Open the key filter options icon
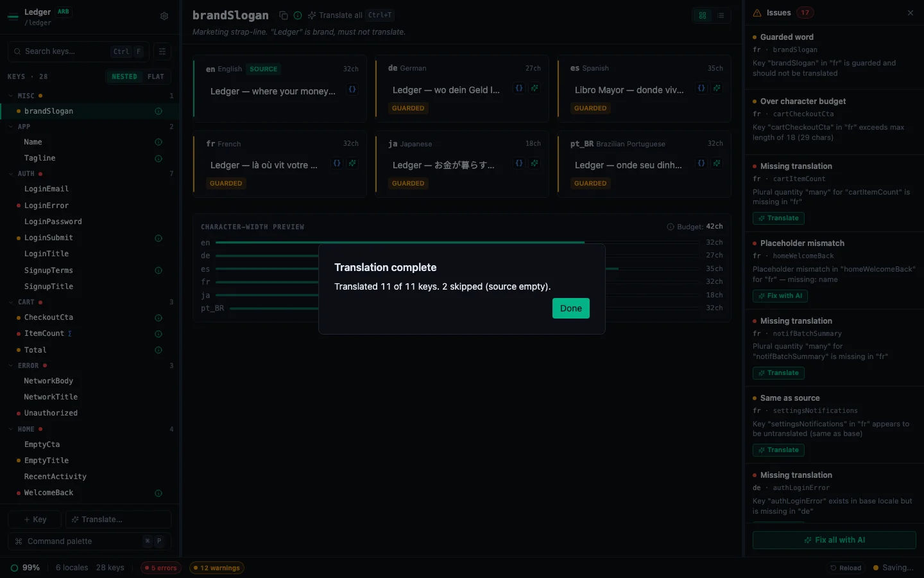 coord(162,51)
